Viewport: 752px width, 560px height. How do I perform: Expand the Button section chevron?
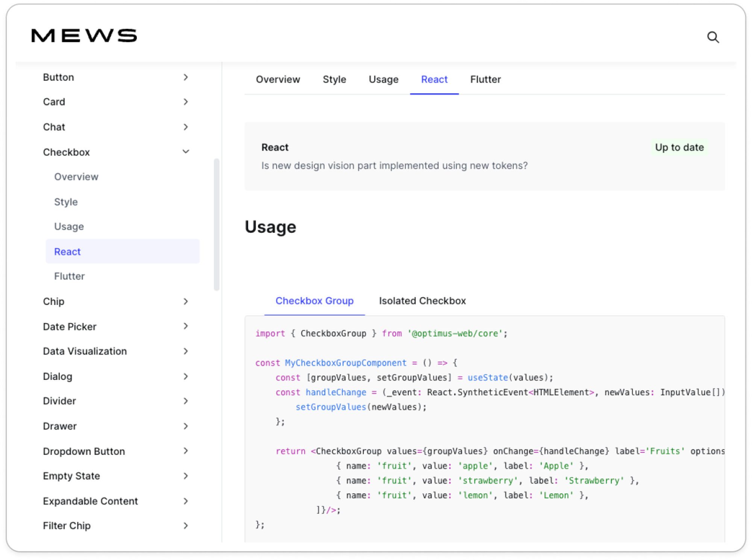[185, 77]
